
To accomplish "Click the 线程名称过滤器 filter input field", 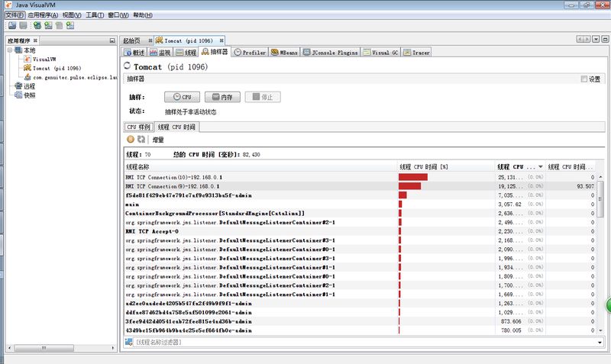I will (364, 342).
